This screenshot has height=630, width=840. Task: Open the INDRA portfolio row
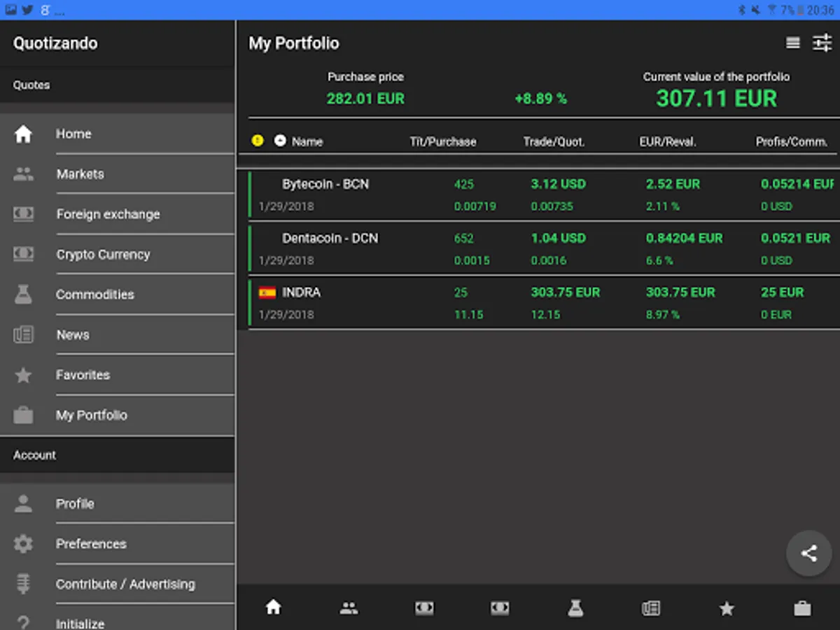(x=544, y=302)
